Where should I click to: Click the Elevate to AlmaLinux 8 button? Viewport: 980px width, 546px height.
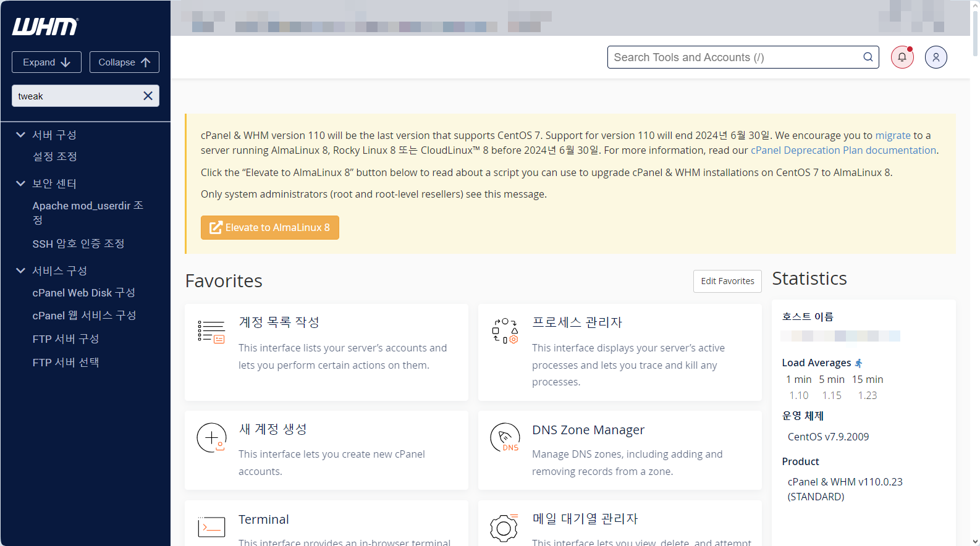(x=270, y=227)
